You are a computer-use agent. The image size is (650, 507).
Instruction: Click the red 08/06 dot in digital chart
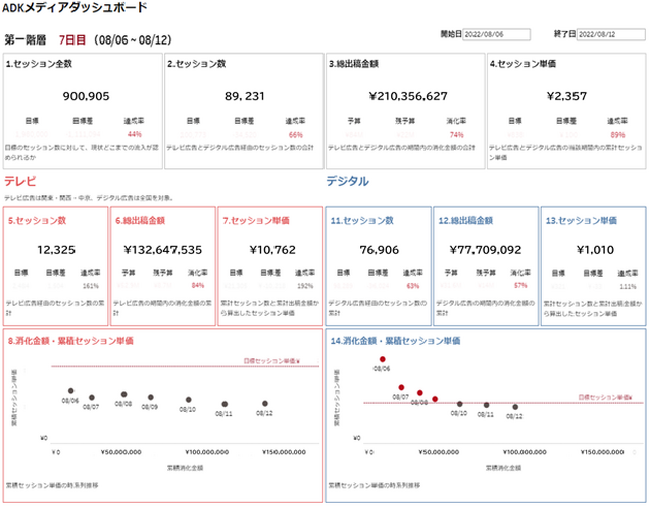pyautogui.click(x=383, y=359)
